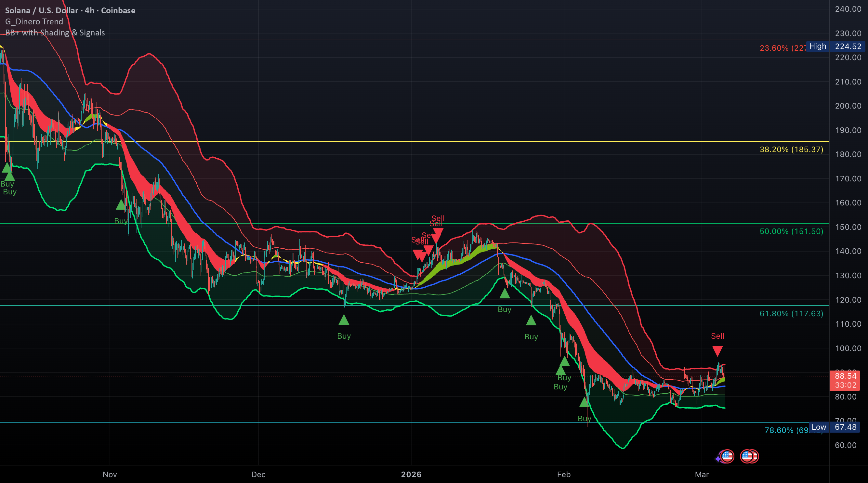868x483 pixels.
Task: Click the Solana / U.S. Dollar symbol title
Action: pos(70,10)
